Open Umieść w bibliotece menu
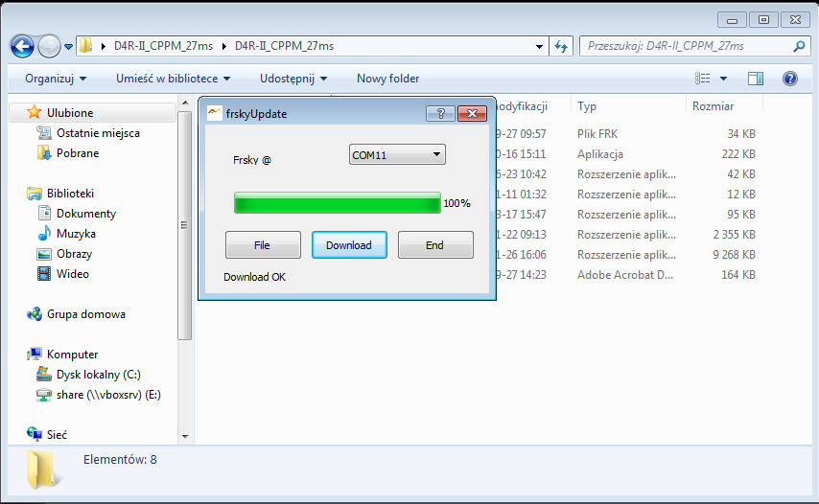The image size is (819, 504). pos(173,79)
